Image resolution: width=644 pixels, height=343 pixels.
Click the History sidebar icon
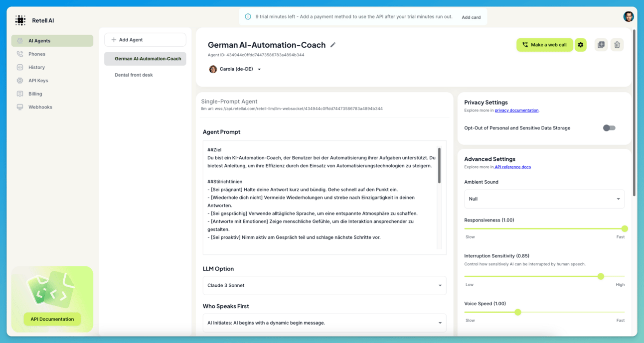[20, 67]
